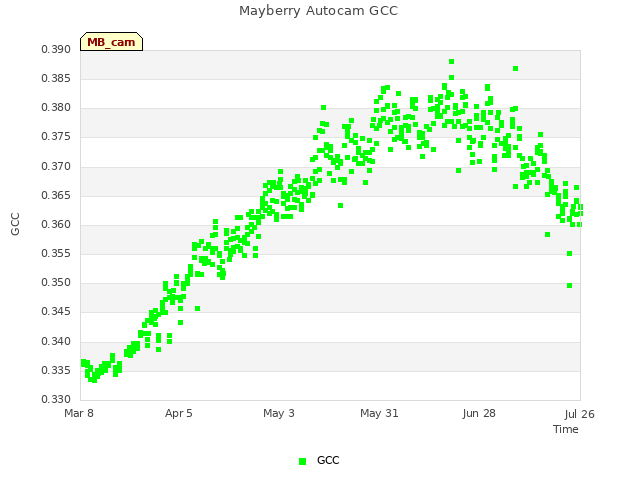This screenshot has width=640, height=480.
Task: Click the Jun 28 x-axis label
Action: tap(479, 413)
